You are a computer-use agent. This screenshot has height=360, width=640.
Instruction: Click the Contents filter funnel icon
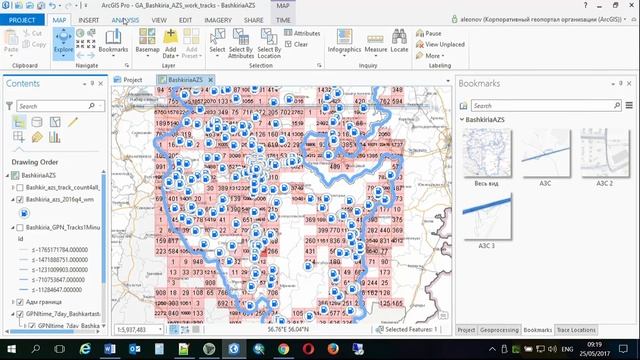(x=9, y=106)
